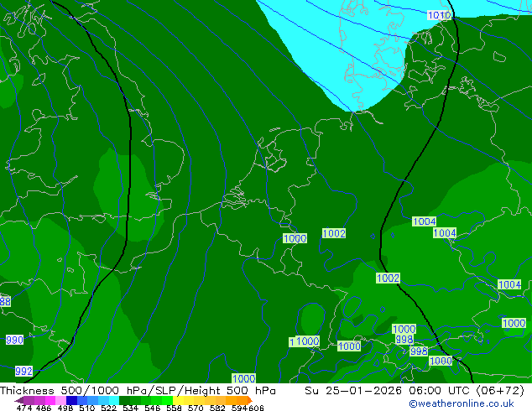Click the legend value 570
This screenshot has width=532, height=411.
click(196, 408)
